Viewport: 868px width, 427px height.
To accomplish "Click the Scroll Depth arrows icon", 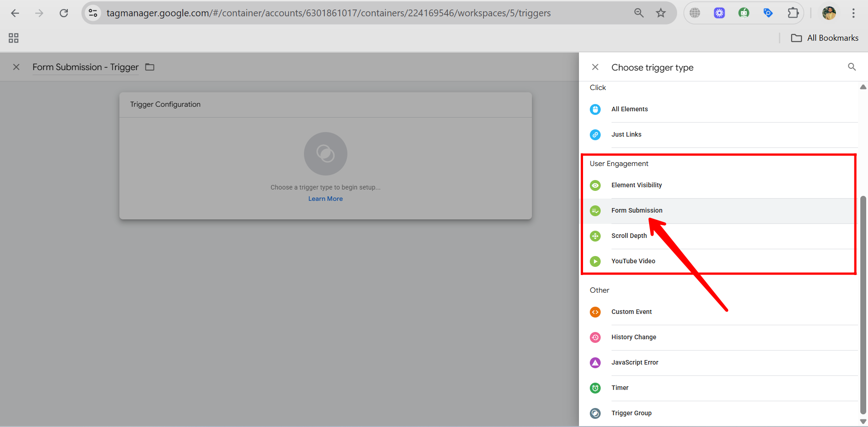I will 595,236.
